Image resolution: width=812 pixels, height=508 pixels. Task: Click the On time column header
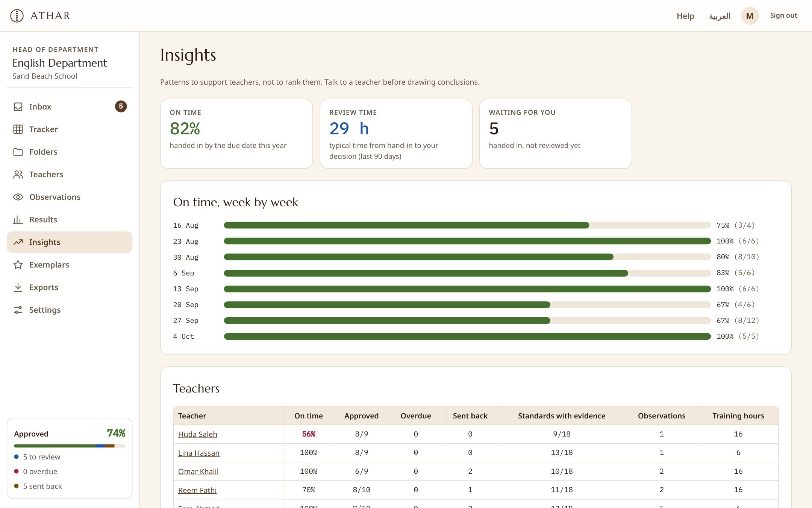309,416
